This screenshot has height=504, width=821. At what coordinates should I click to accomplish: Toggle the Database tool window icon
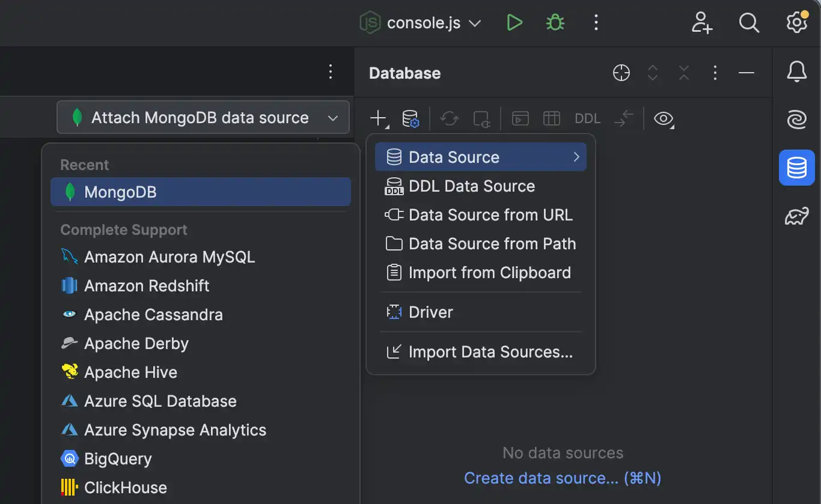coord(797,168)
